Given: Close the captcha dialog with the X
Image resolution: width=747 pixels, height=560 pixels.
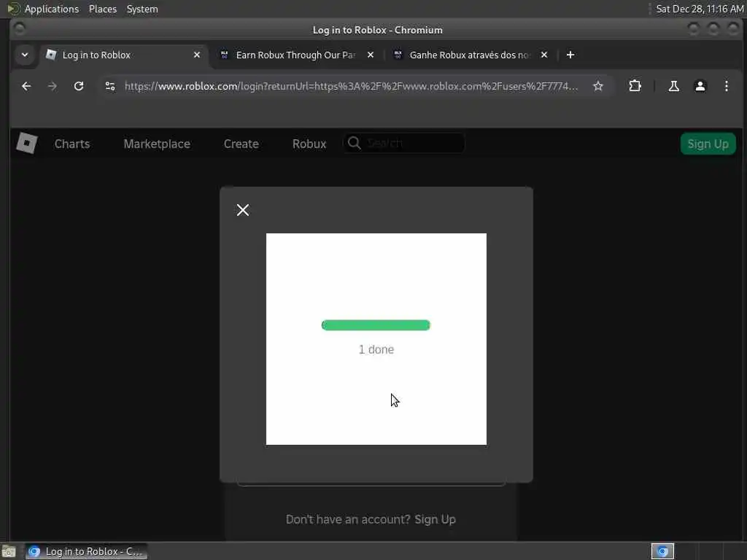Looking at the screenshot, I should (x=243, y=210).
